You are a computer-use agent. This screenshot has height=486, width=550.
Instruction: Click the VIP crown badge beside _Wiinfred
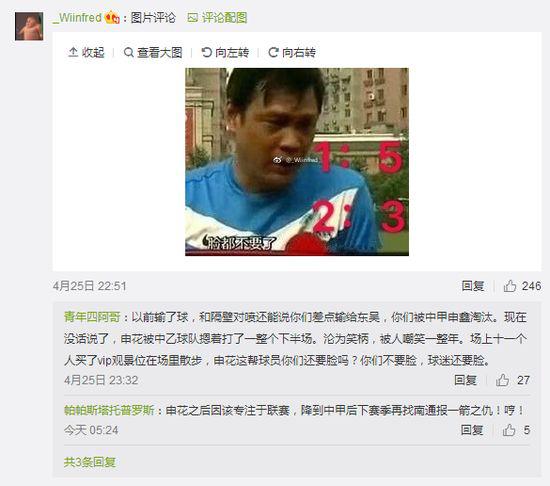pyautogui.click(x=112, y=18)
